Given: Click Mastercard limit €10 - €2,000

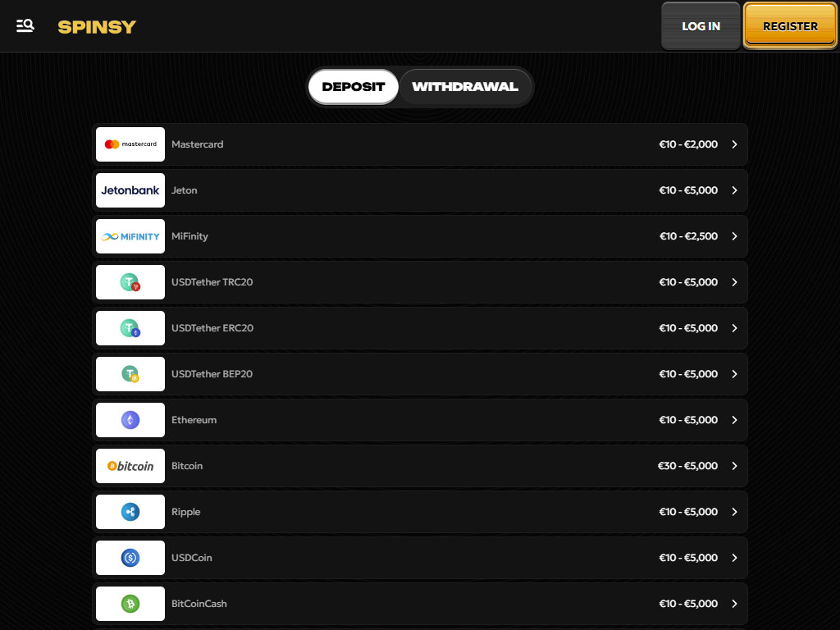Looking at the screenshot, I should coord(688,144).
